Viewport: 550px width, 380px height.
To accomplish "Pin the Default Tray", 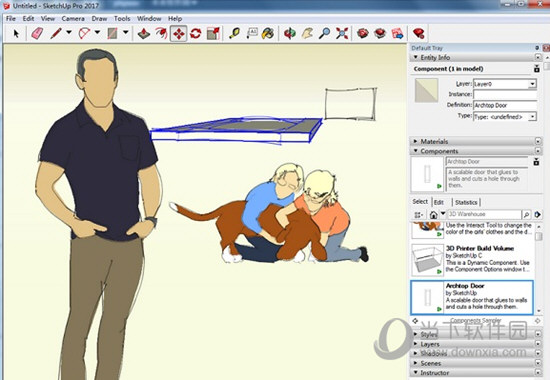I will coord(537,48).
